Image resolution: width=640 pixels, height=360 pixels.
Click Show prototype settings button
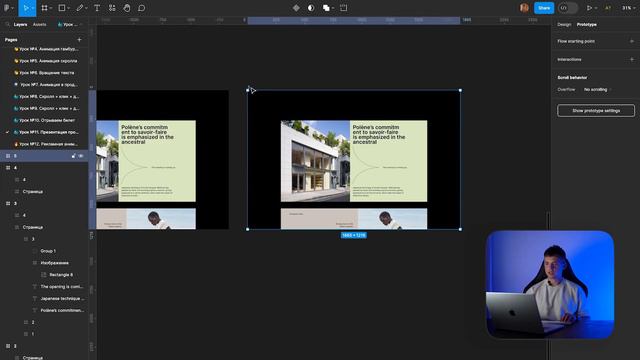pyautogui.click(x=596, y=111)
